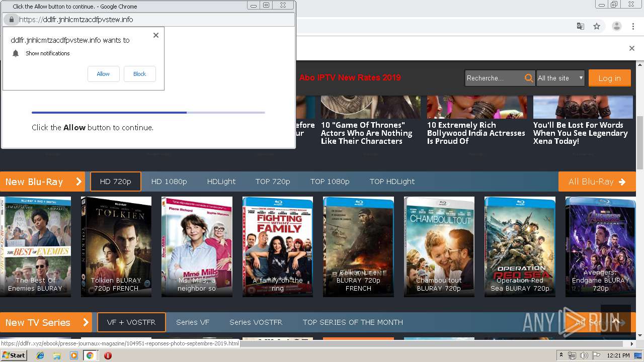Allow notifications from ddlfr site
Screen dimensions: 644x362
(103, 74)
